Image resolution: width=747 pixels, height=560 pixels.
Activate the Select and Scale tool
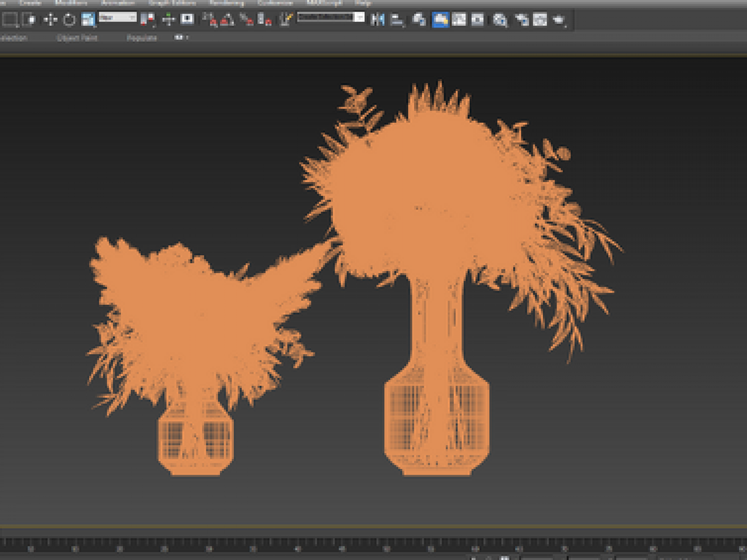pos(88,20)
